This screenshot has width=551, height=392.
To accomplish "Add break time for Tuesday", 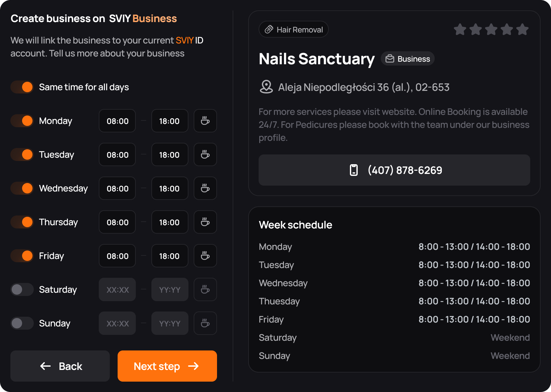I will [205, 154].
